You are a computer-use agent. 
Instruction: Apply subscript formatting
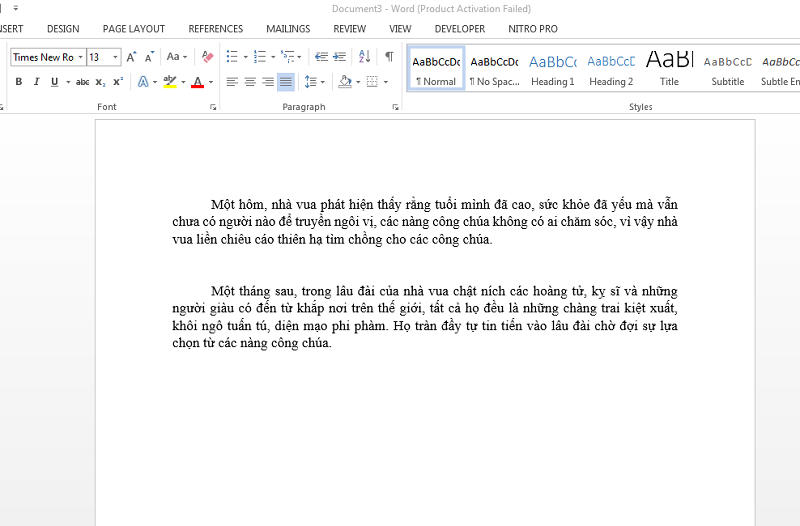tap(101, 82)
